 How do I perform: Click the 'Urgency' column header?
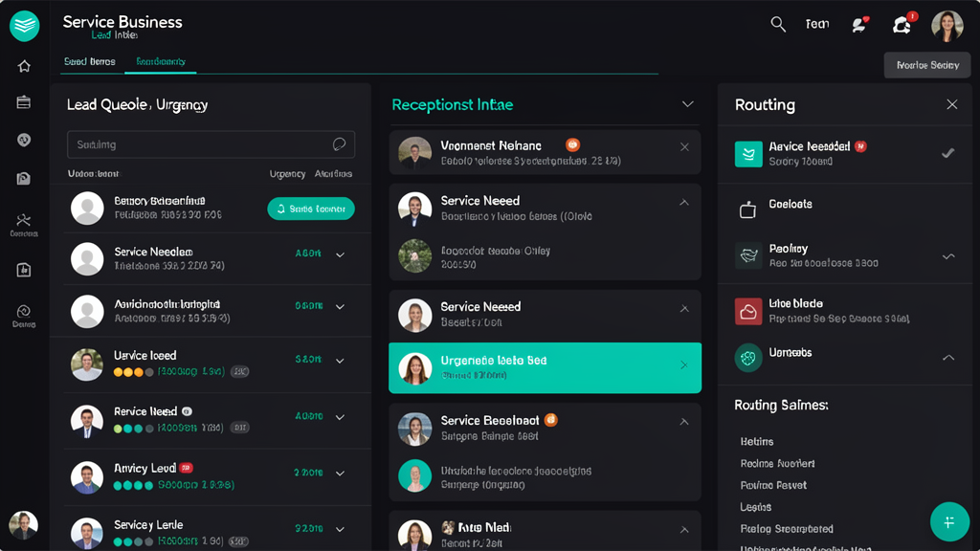[x=287, y=174]
